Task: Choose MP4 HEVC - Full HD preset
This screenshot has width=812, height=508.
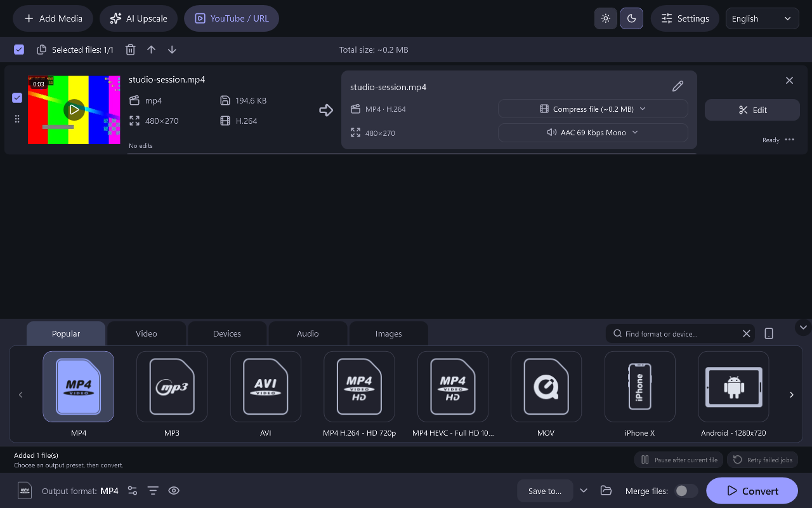Action: point(453,387)
